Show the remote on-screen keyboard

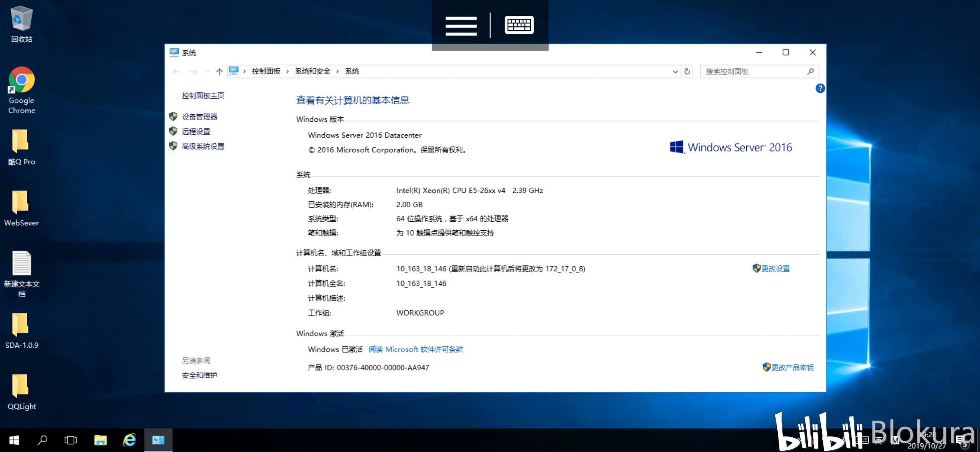click(519, 25)
